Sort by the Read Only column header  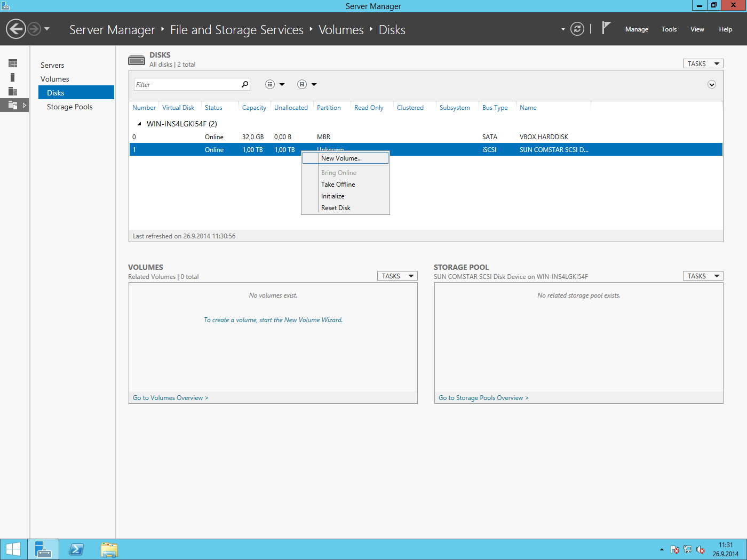click(x=369, y=108)
